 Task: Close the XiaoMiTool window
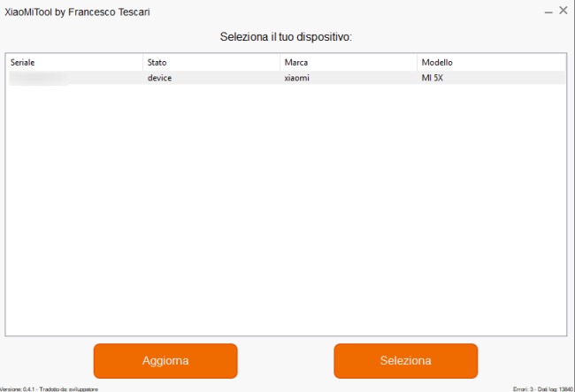coord(563,11)
